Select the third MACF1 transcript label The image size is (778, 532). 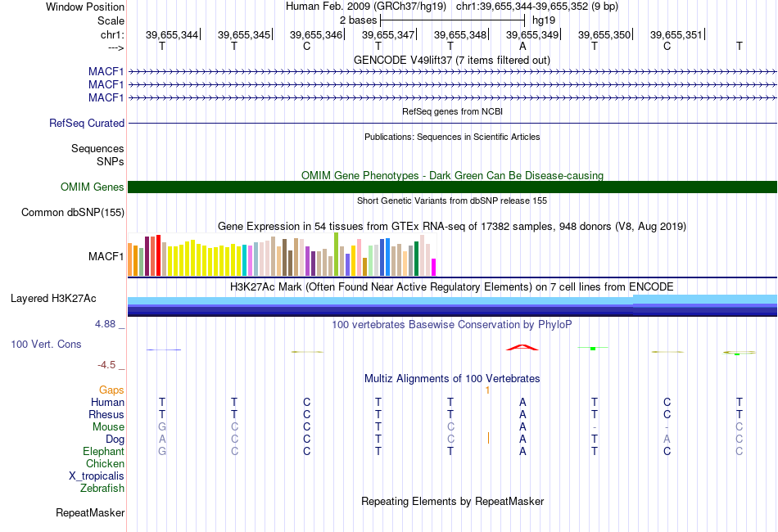106,97
